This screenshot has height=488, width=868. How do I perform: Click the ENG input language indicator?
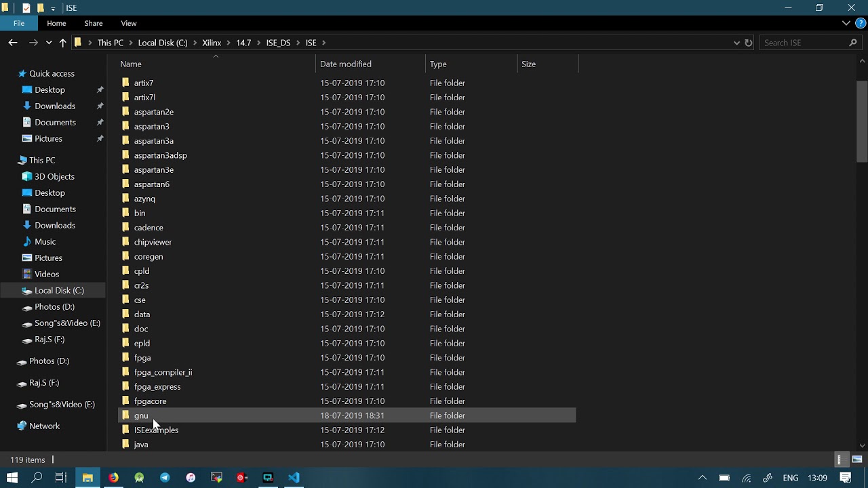coord(791,478)
